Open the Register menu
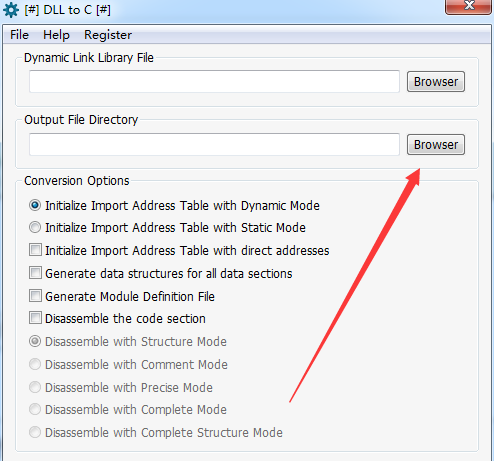The height and width of the screenshot is (461, 494). (108, 35)
